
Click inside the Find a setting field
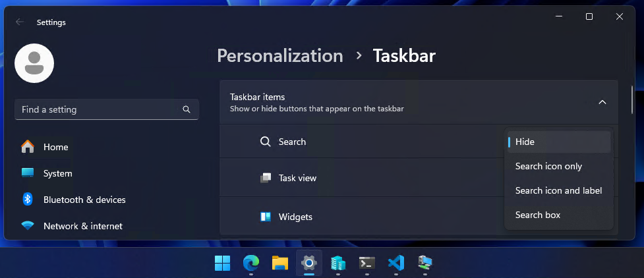pos(107,109)
